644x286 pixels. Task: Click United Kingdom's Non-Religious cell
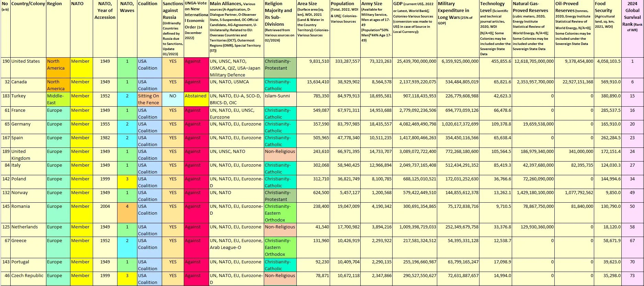pyautogui.click(x=280, y=155)
